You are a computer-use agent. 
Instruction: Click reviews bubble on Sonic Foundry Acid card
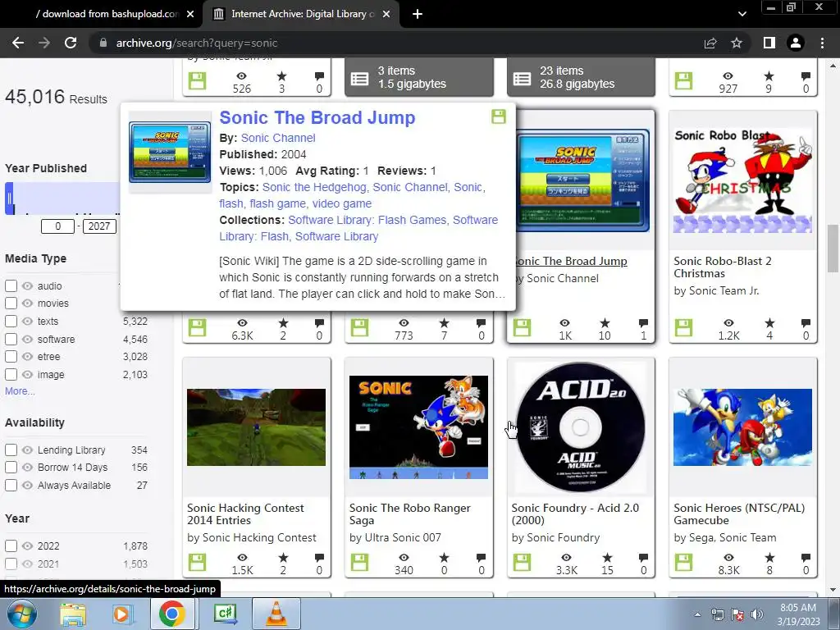click(643, 558)
